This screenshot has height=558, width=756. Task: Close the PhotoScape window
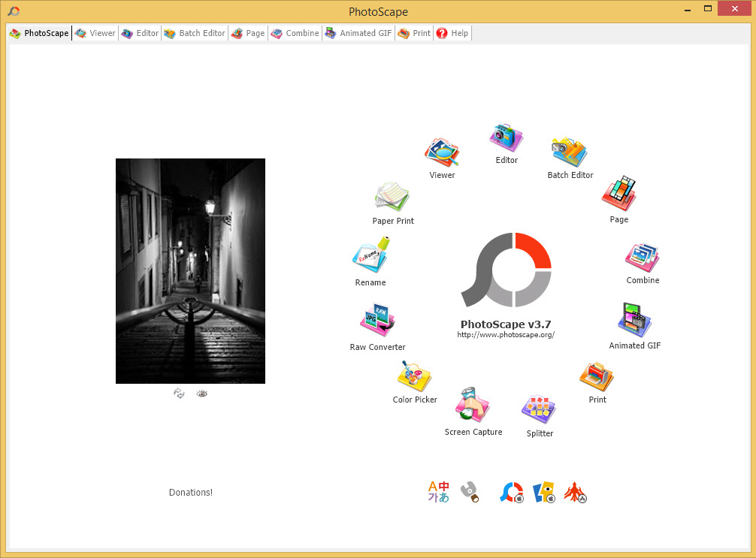[735, 9]
